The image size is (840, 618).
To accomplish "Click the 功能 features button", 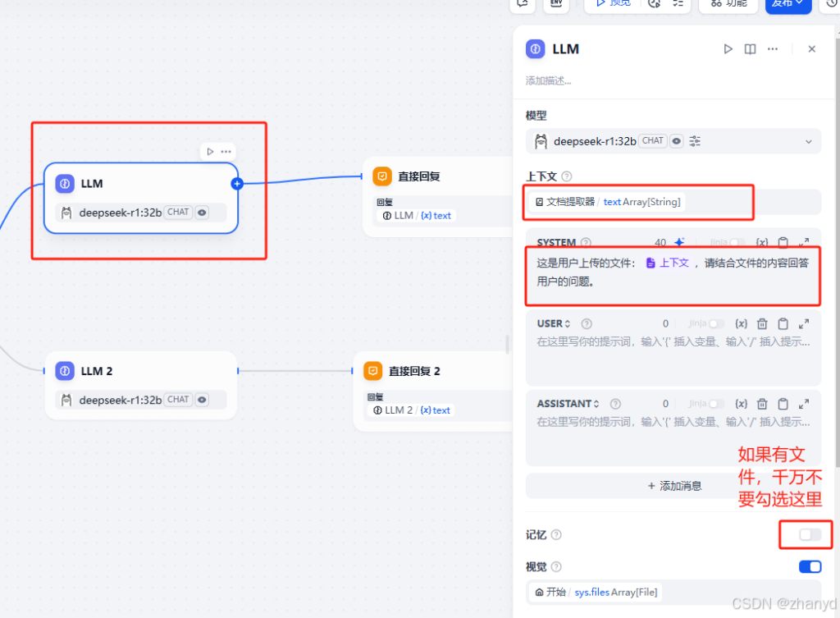I will coord(728,3).
